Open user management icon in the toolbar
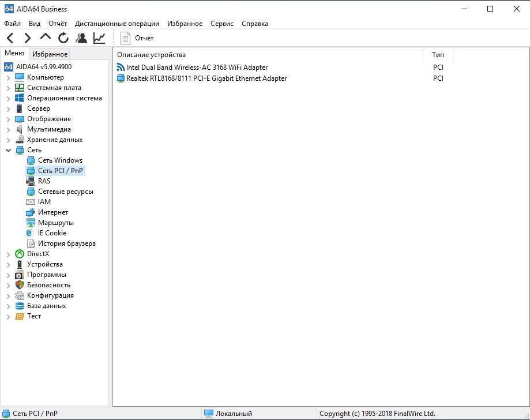 (x=81, y=38)
